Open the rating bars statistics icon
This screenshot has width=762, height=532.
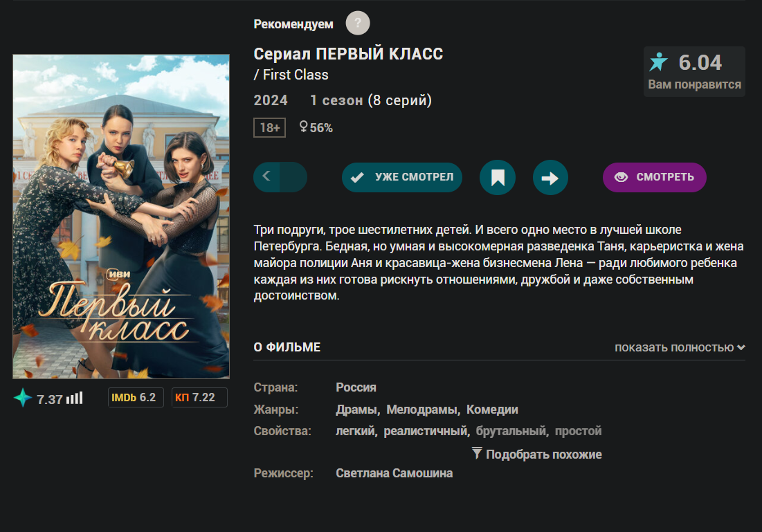(x=74, y=398)
